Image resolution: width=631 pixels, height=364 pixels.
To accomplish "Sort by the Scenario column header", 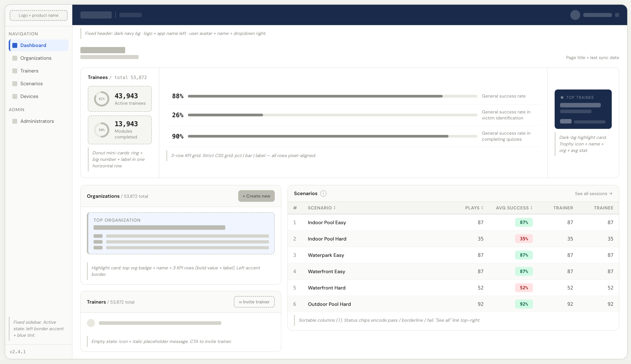I will tap(322, 208).
